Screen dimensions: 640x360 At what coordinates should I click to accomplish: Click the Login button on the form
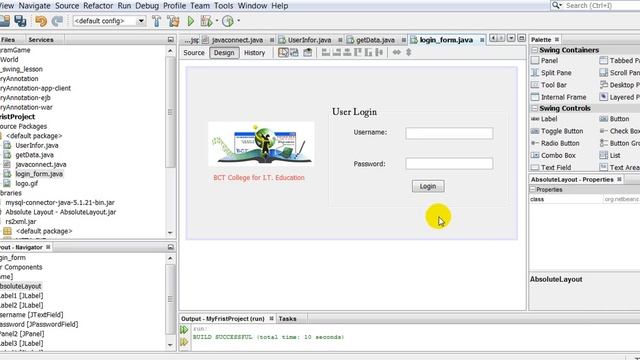click(x=428, y=186)
